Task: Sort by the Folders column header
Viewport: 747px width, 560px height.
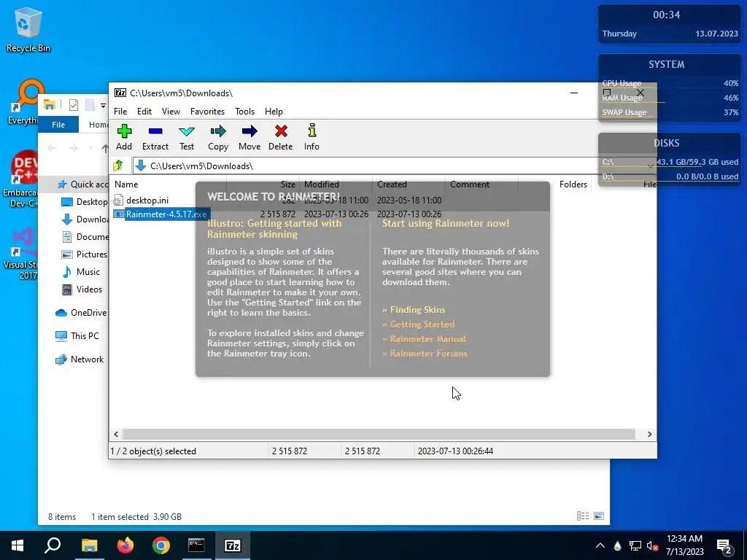Action: click(573, 184)
